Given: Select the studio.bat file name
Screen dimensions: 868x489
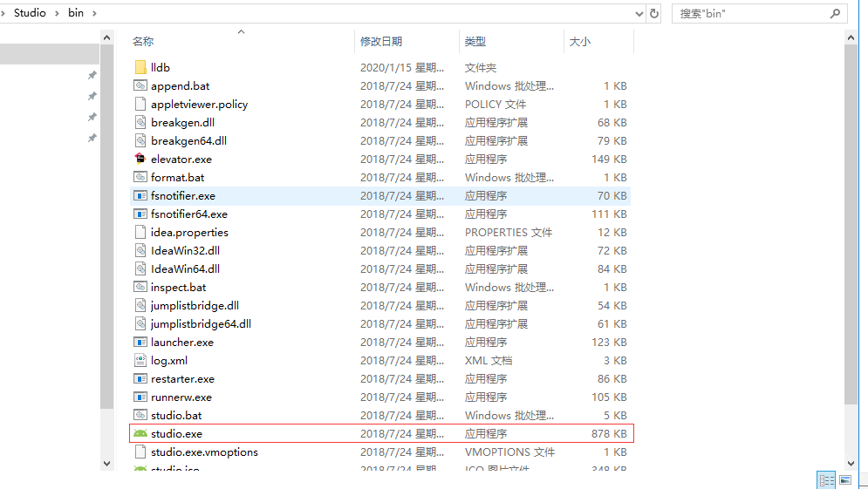Looking at the screenshot, I should point(176,416).
